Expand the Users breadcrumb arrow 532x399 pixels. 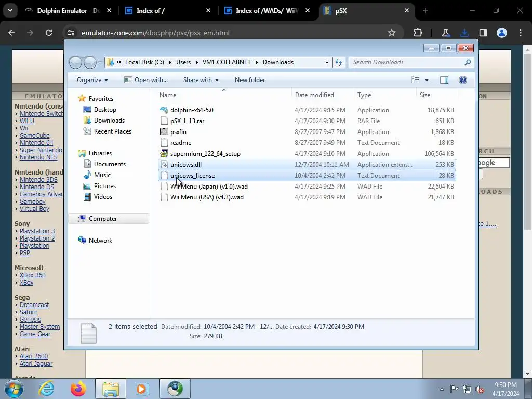tap(196, 62)
